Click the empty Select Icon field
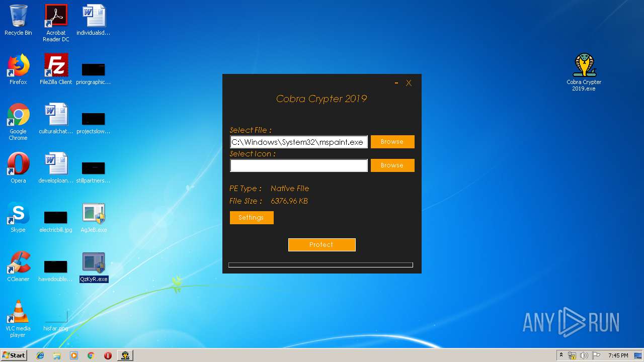The height and width of the screenshot is (362, 644). [299, 165]
